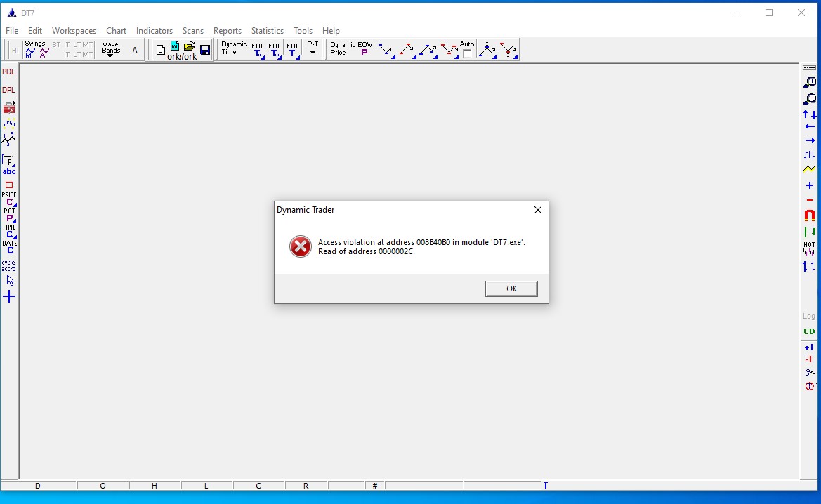Open the Statistics menu
The height and width of the screenshot is (504, 821).
(x=268, y=31)
